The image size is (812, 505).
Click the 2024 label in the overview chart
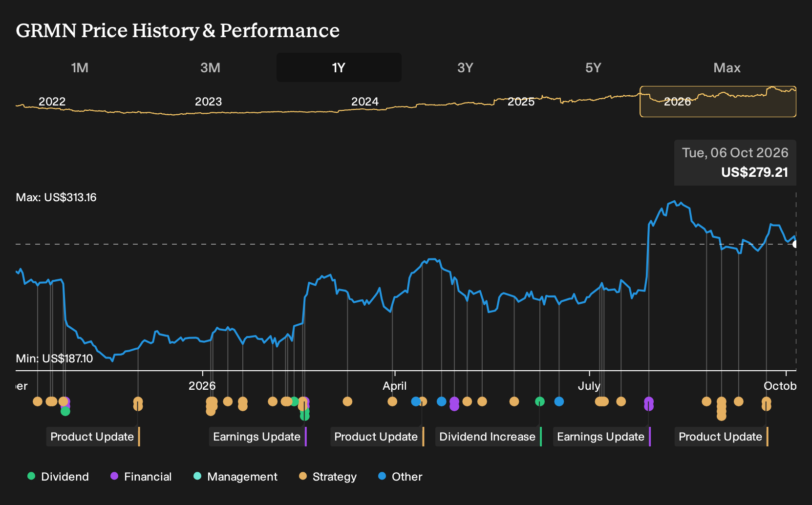[x=364, y=102]
